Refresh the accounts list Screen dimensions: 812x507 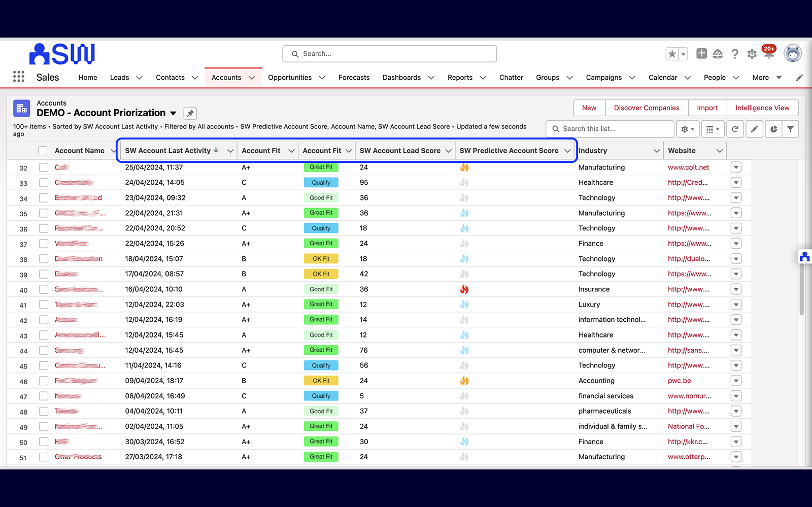735,129
